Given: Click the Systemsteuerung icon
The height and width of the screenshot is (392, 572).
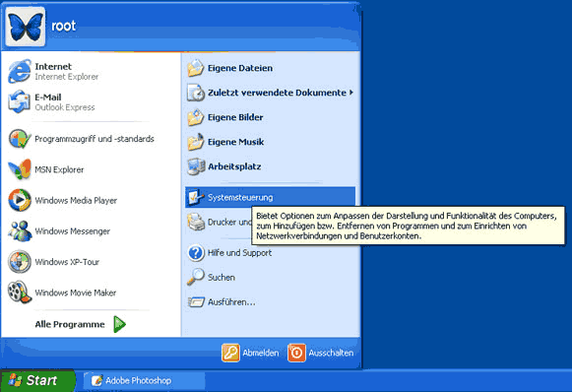Looking at the screenshot, I should 196,197.
